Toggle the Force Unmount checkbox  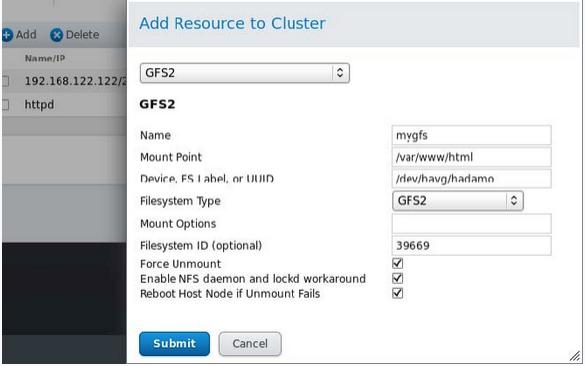[x=397, y=263]
